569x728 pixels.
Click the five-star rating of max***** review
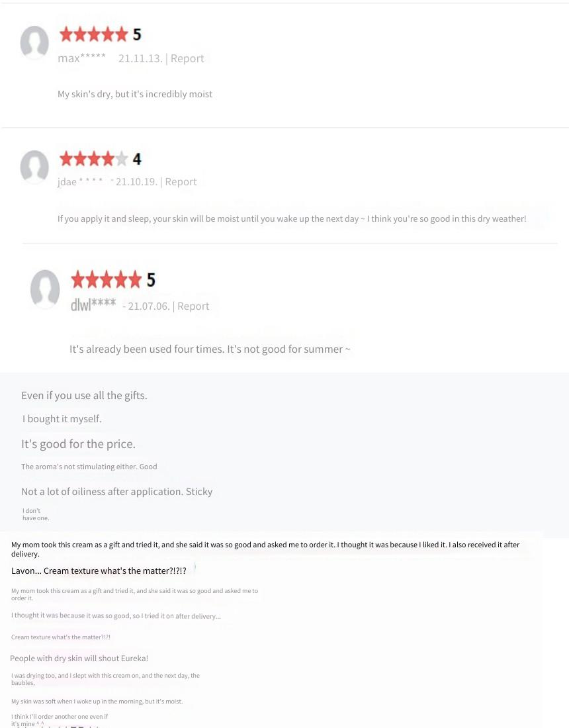coord(94,34)
